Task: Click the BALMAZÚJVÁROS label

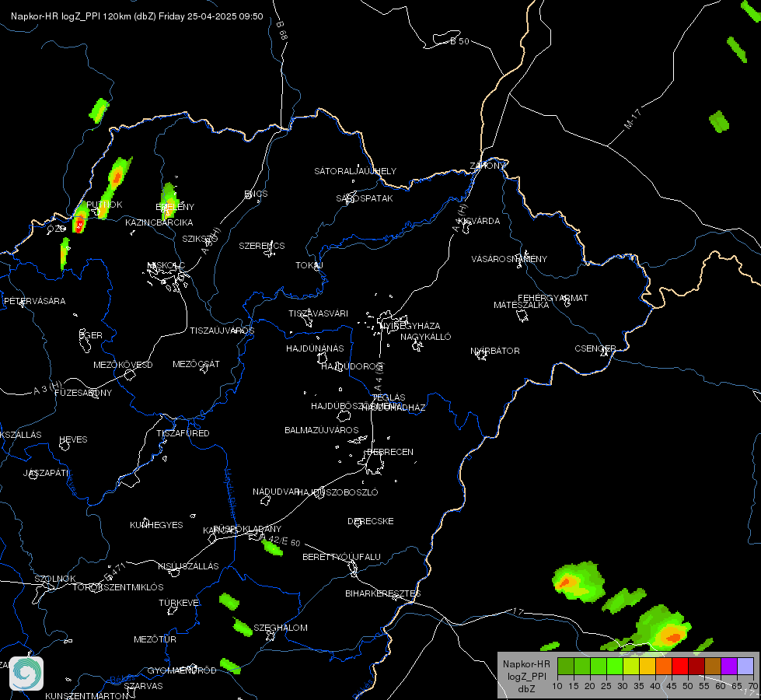Action: coord(321,430)
